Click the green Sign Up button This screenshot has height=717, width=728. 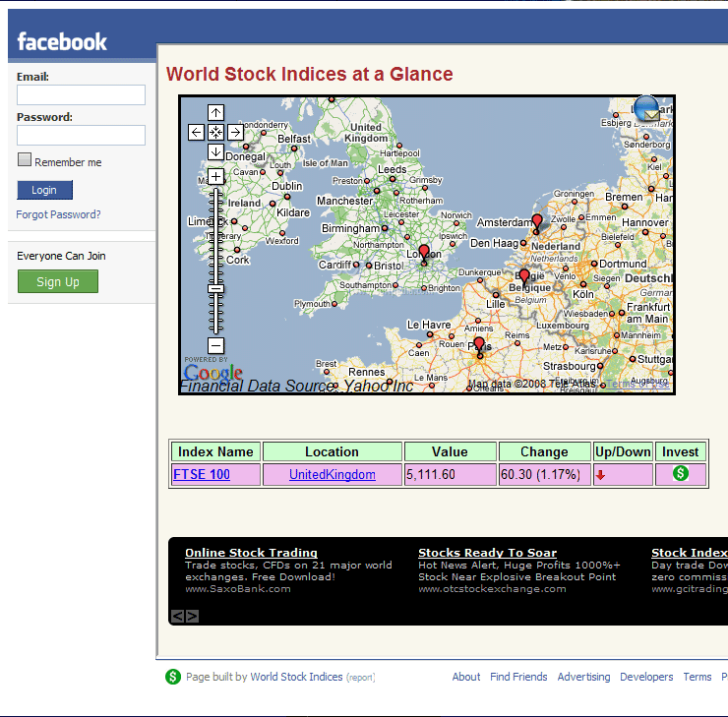pos(58,281)
